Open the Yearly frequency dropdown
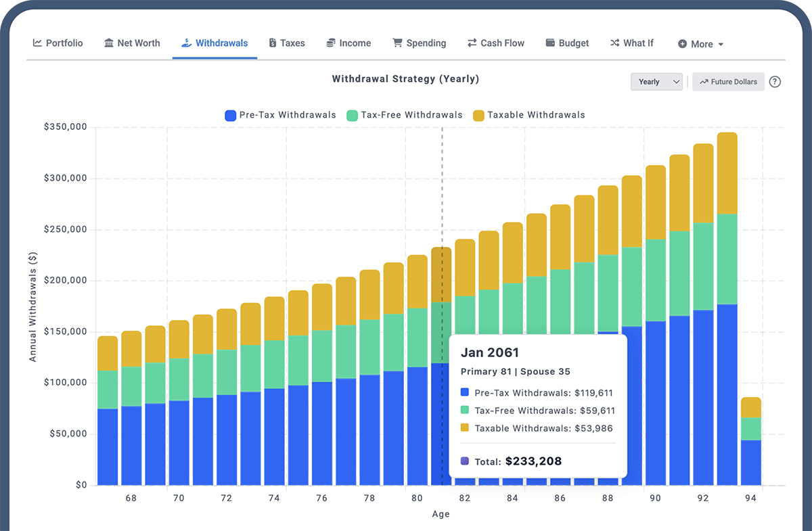Screen dimensions: 812x531 (x=656, y=81)
